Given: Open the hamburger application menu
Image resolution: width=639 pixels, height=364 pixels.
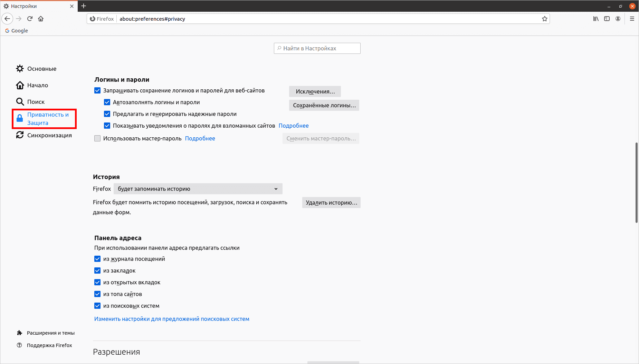Looking at the screenshot, I should [x=632, y=19].
